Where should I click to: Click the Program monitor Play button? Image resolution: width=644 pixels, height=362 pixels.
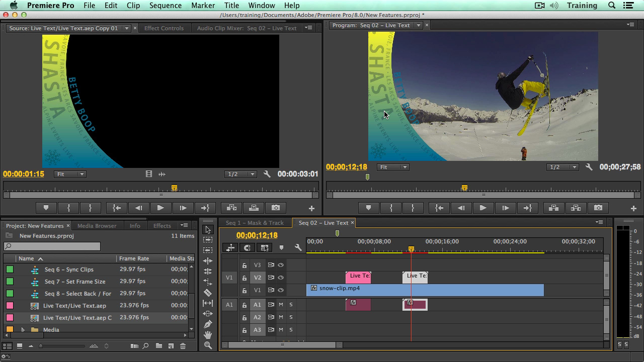pyautogui.click(x=482, y=208)
